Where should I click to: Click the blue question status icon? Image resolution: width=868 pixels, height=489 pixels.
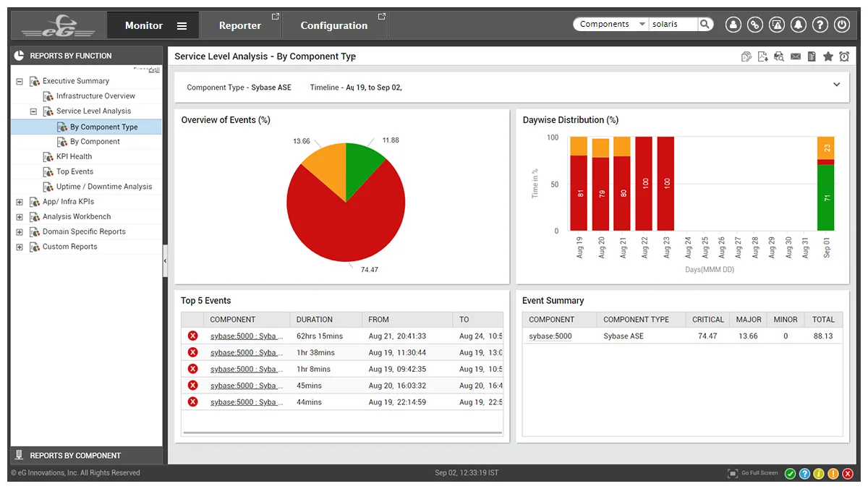(x=804, y=474)
